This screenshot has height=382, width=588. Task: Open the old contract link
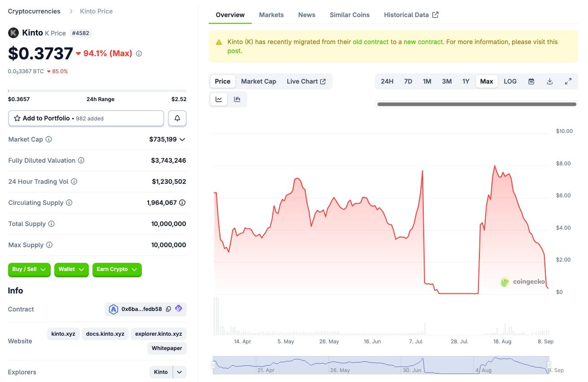tap(371, 42)
